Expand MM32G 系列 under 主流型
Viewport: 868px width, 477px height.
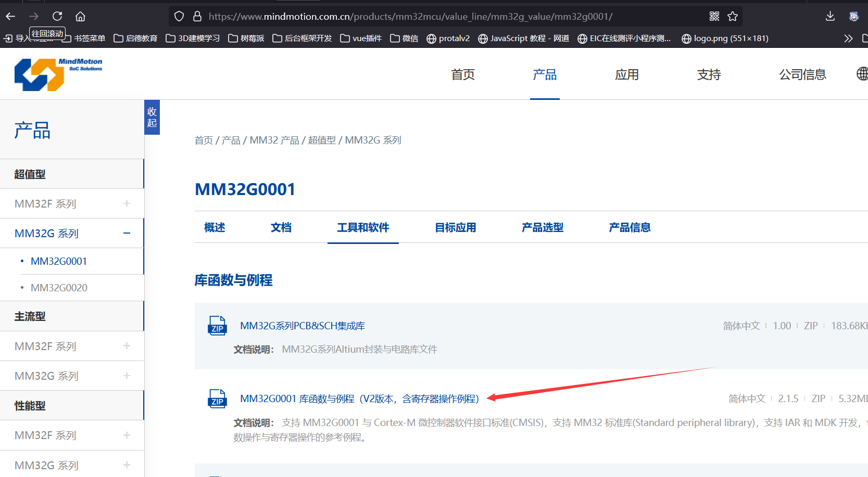pos(127,376)
